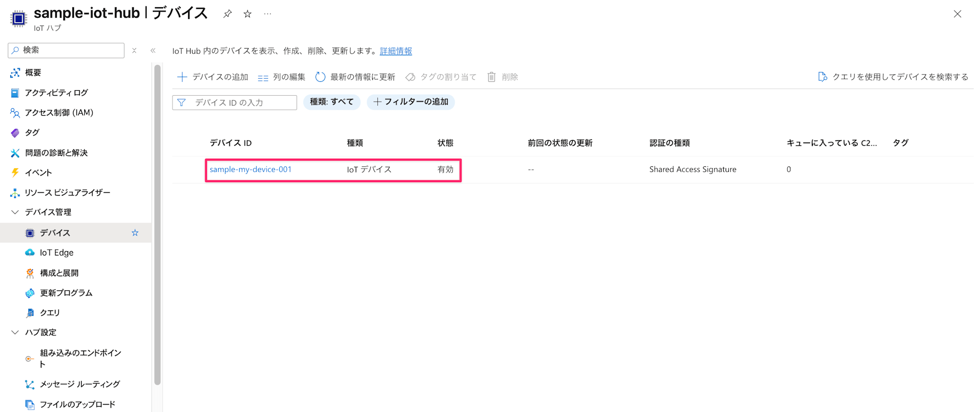Click タグの割り当て in the toolbar
The height and width of the screenshot is (412, 980).
(441, 77)
